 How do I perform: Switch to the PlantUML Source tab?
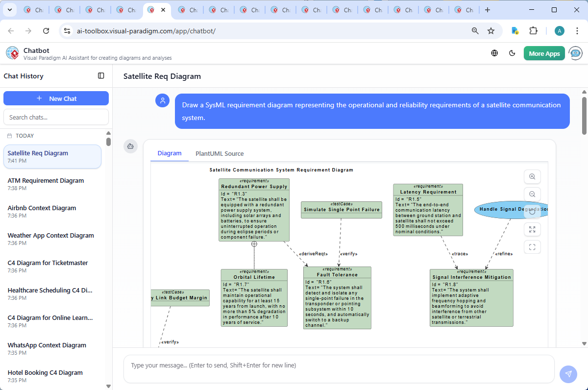(219, 153)
